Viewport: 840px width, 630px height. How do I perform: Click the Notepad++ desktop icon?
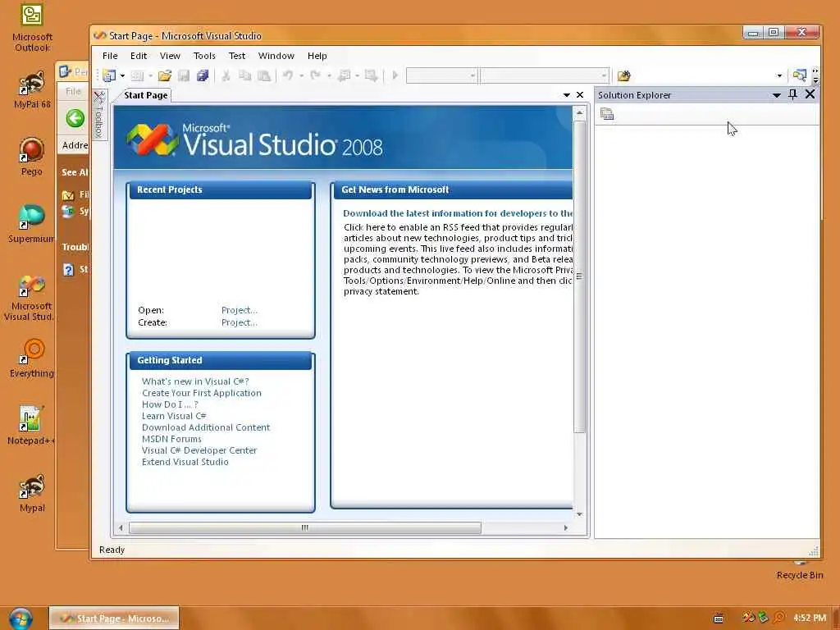tap(30, 426)
